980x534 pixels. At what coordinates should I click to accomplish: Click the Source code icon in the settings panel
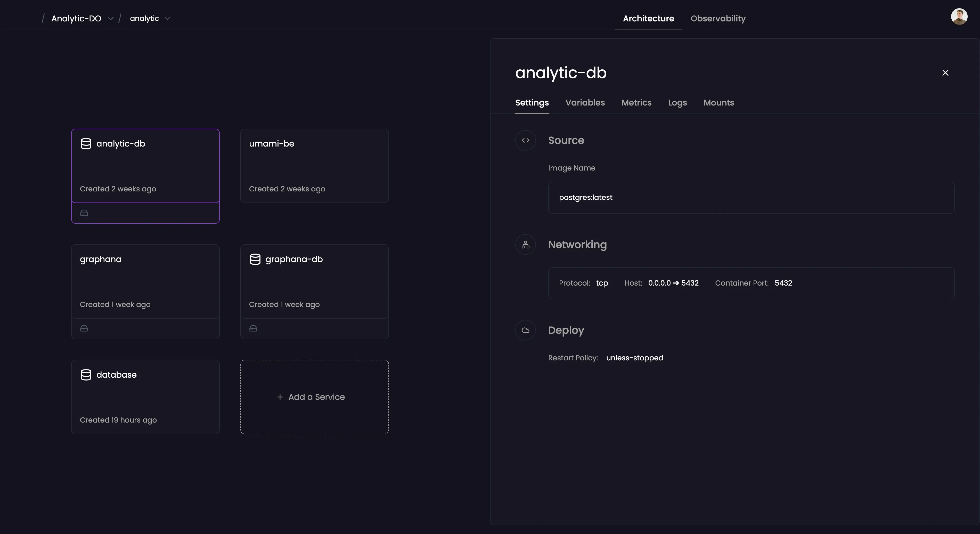[x=525, y=140]
